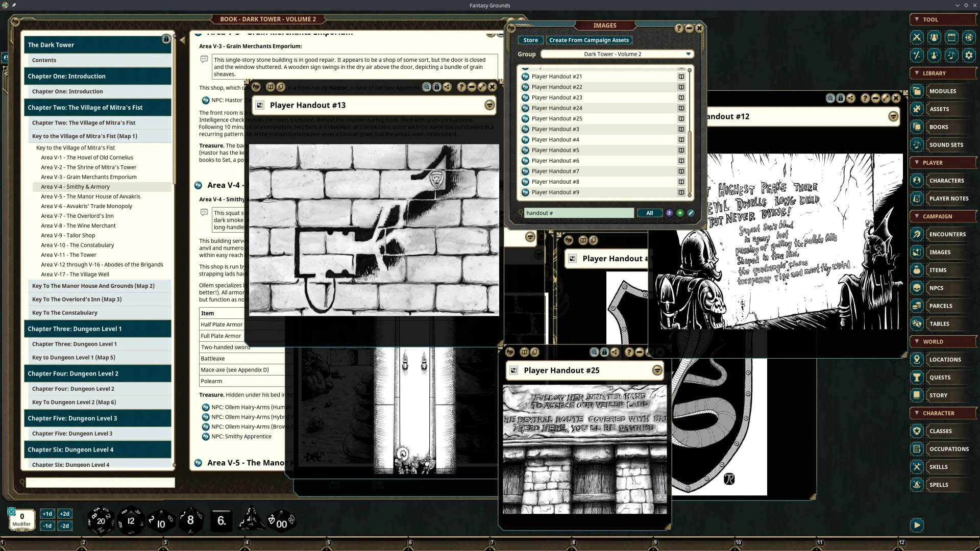Open the Combat Tracker swords icon
The width and height of the screenshot is (980, 551).
click(x=917, y=37)
